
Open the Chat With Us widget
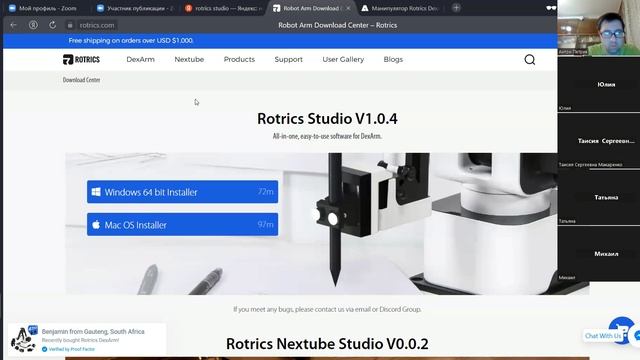click(603, 336)
